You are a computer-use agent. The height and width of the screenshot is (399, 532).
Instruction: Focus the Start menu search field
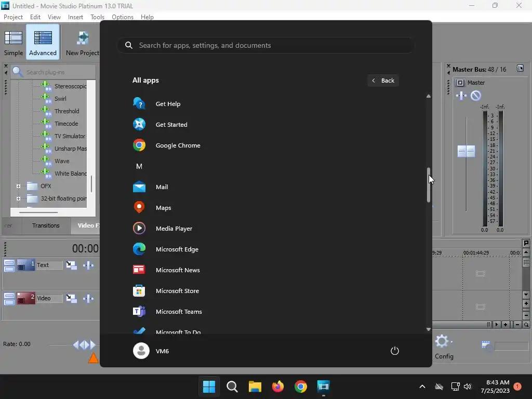266,46
